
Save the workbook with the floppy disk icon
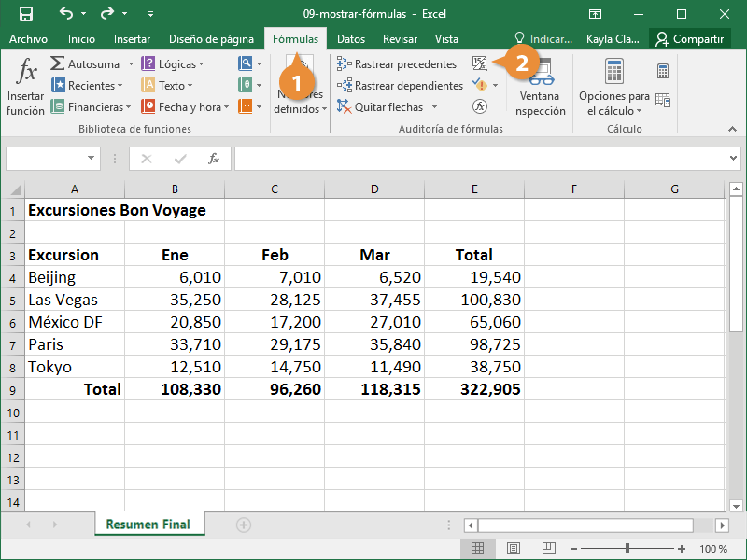click(x=25, y=14)
